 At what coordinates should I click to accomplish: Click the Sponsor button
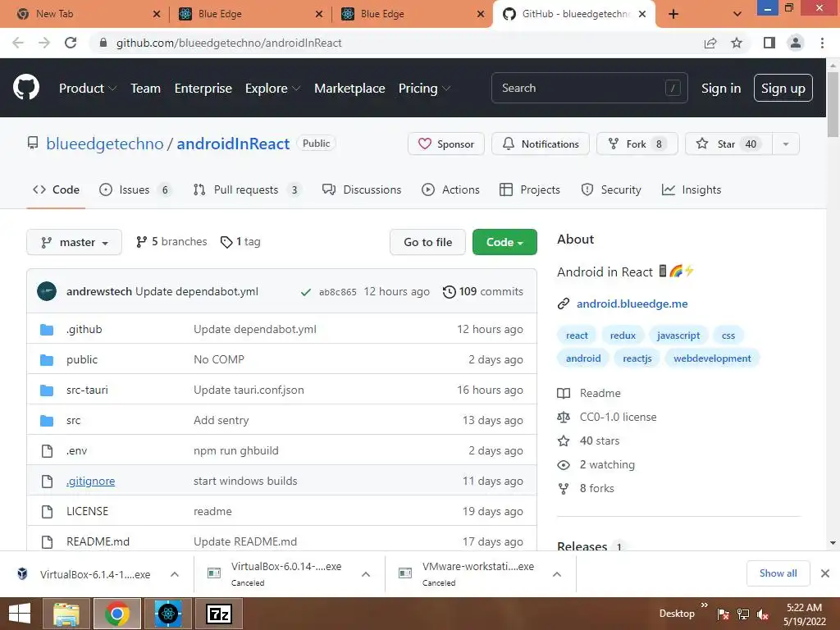[x=445, y=144]
